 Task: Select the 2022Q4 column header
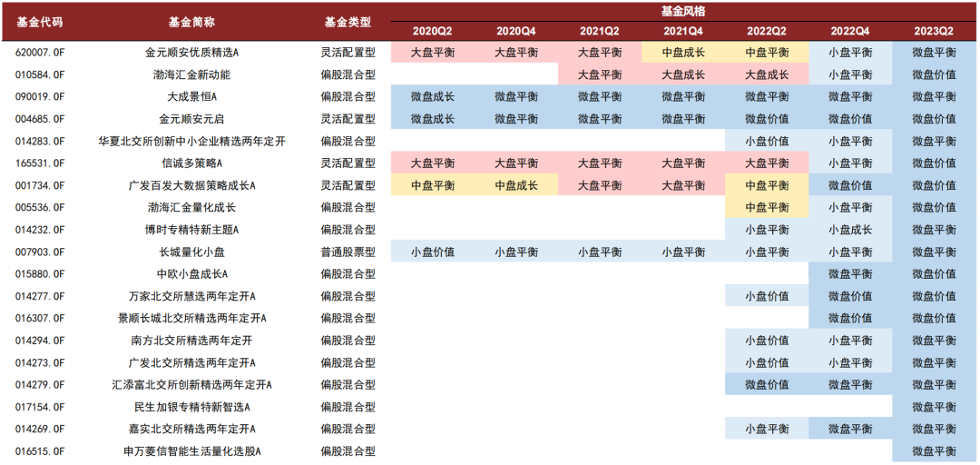pyautogui.click(x=850, y=31)
